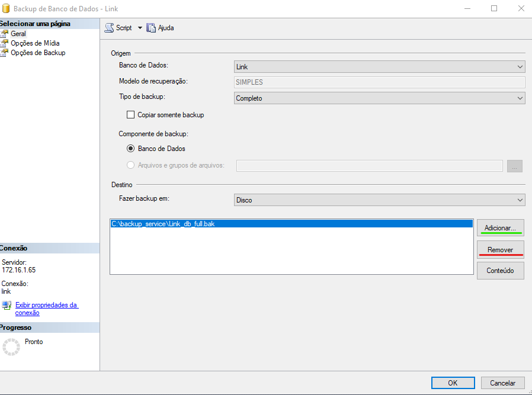The width and height of the screenshot is (532, 395).
Task: Click the Opções de Mídia page icon
Action: tap(5, 43)
